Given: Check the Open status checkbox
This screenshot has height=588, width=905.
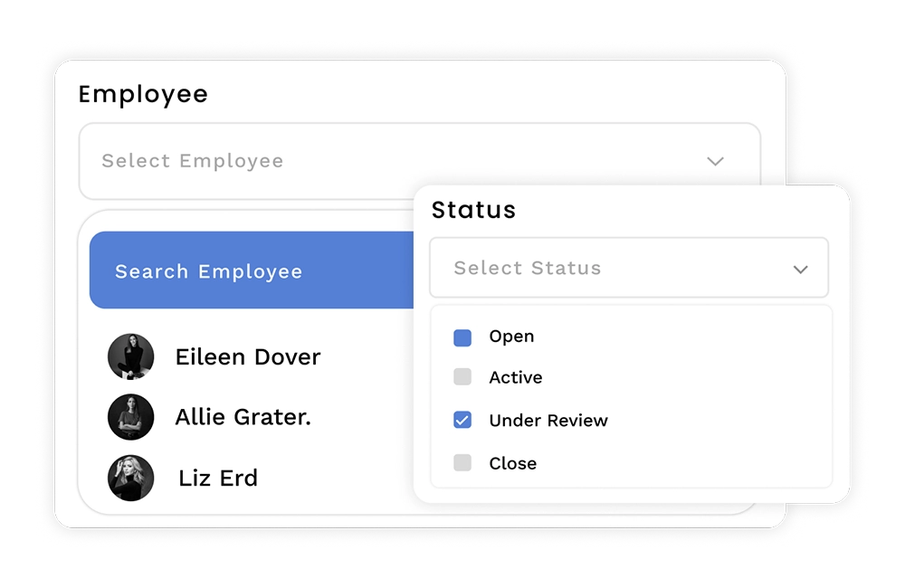Looking at the screenshot, I should click(462, 337).
